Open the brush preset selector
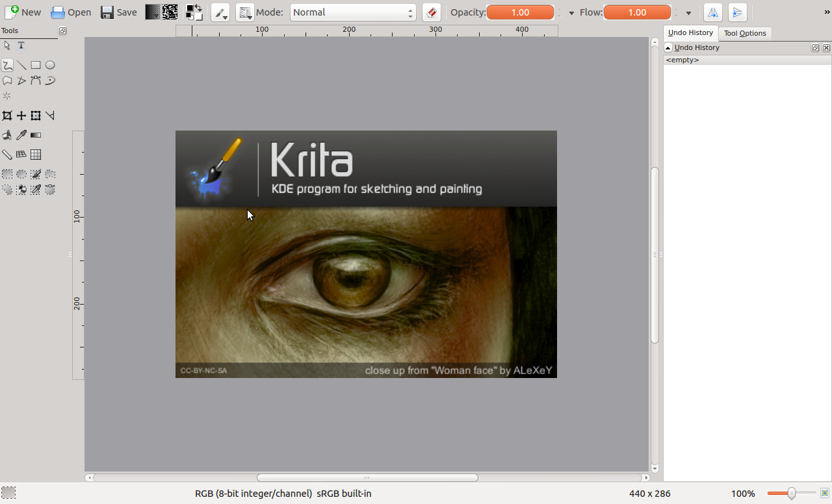The width and height of the screenshot is (832, 504). 219,12
